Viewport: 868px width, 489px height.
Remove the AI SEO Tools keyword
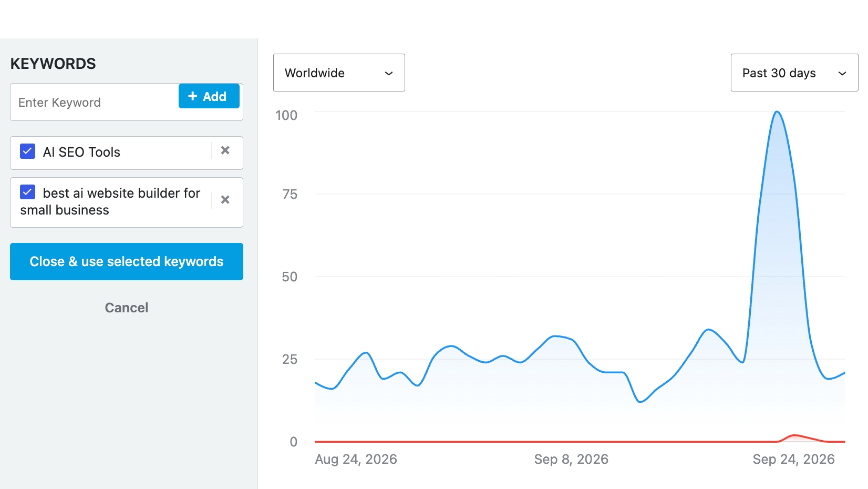(225, 150)
